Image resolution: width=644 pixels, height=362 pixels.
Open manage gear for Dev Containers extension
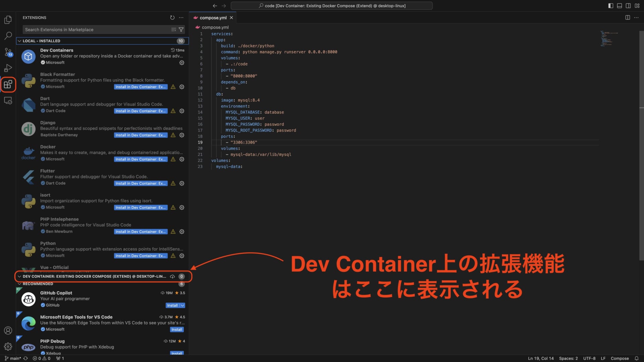pos(182,63)
